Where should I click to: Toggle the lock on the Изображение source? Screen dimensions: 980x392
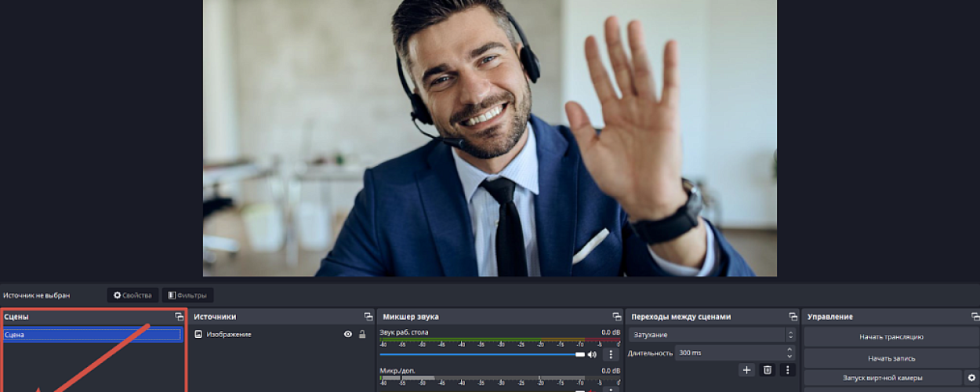coord(362,335)
